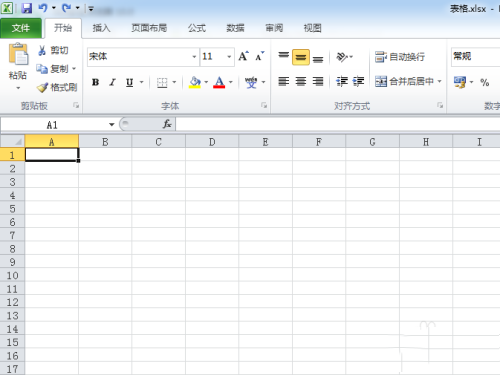Click the 合并后居中 merge and center button
The image size is (500, 375).
pyautogui.click(x=404, y=81)
